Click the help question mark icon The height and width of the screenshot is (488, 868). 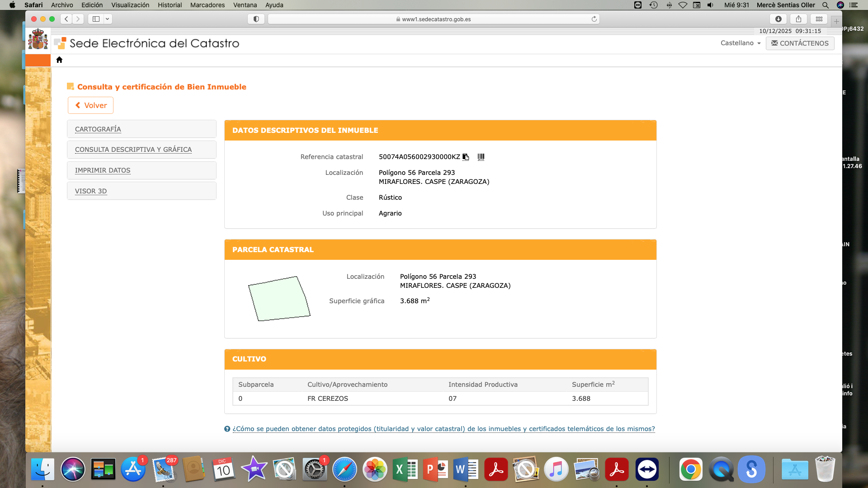point(227,429)
